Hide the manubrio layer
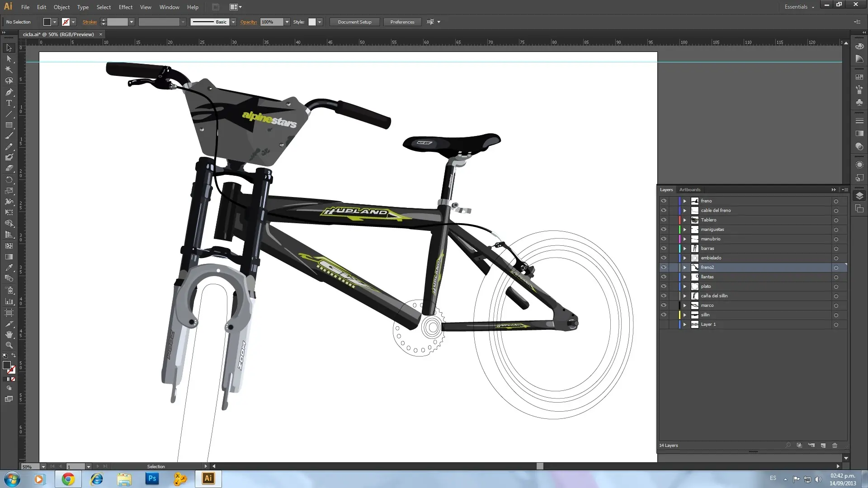868x488 pixels. (663, 239)
